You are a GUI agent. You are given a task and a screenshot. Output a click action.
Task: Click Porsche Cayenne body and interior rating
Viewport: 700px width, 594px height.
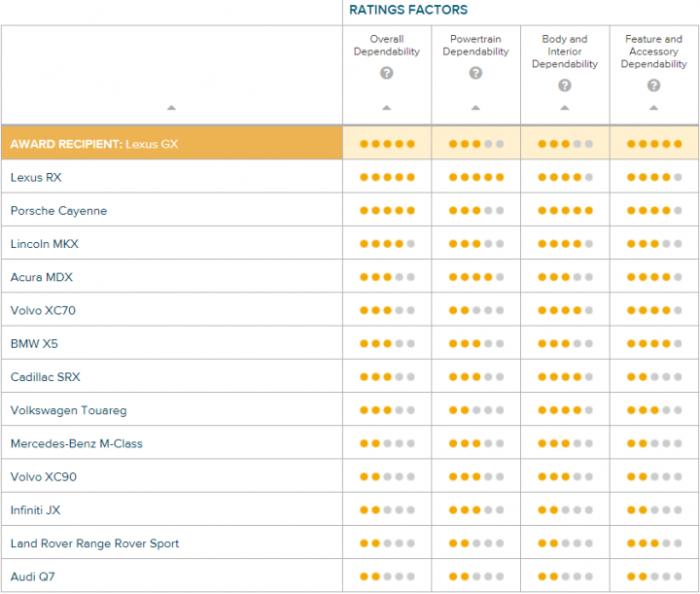[x=565, y=210]
